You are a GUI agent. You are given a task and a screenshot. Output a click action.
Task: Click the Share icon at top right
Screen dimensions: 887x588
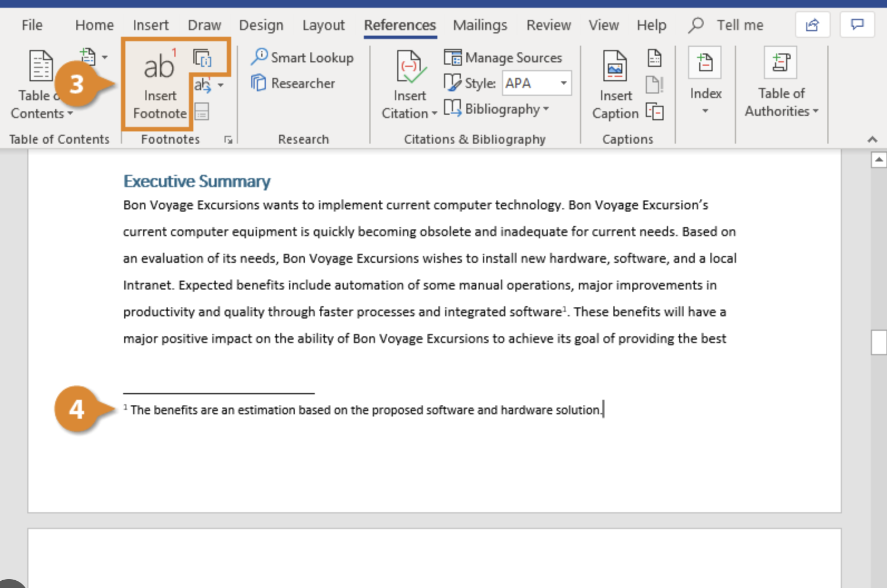pos(812,25)
